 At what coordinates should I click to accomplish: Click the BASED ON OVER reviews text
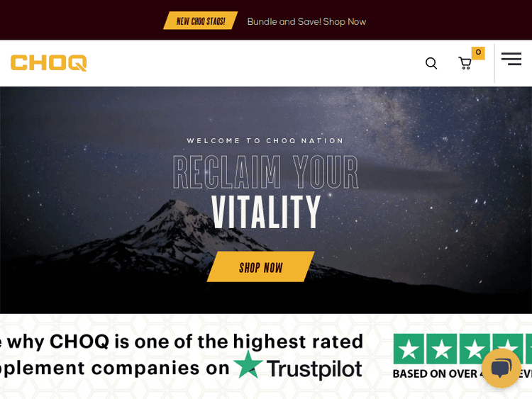click(x=436, y=373)
